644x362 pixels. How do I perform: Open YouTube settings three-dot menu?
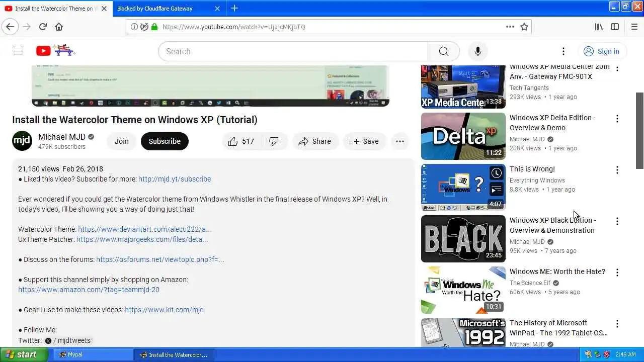563,51
